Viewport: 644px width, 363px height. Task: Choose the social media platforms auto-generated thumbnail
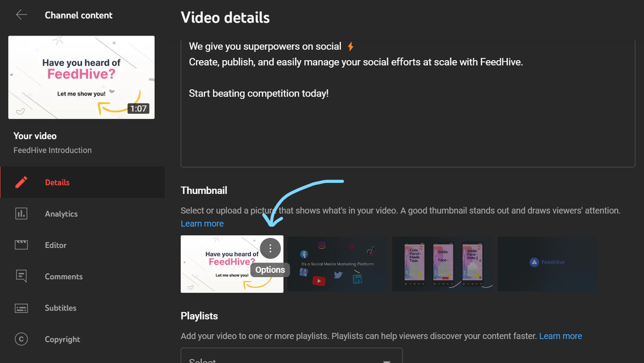coord(337,264)
